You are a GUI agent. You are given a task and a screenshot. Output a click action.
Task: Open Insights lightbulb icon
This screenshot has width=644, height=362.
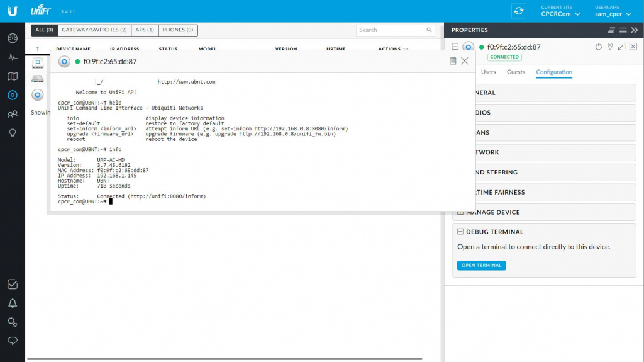tap(12, 133)
